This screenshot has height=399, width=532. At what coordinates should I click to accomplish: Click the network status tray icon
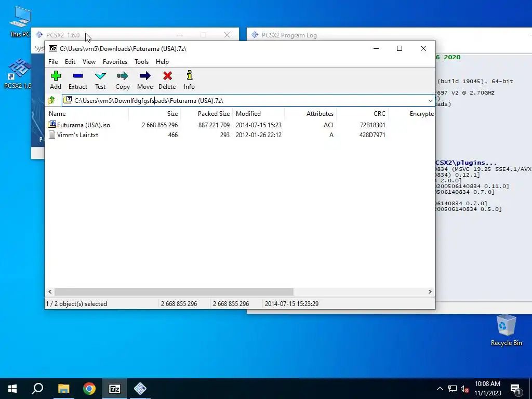453,389
